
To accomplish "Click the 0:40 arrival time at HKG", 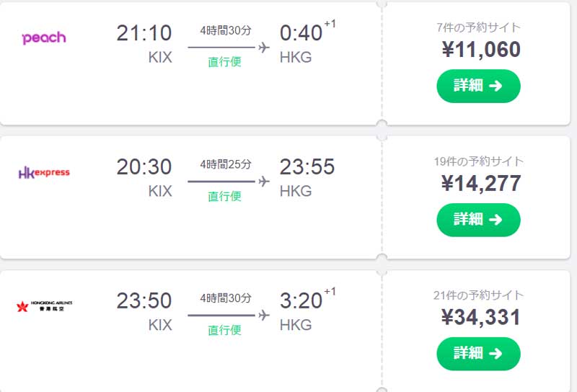I will [300, 33].
